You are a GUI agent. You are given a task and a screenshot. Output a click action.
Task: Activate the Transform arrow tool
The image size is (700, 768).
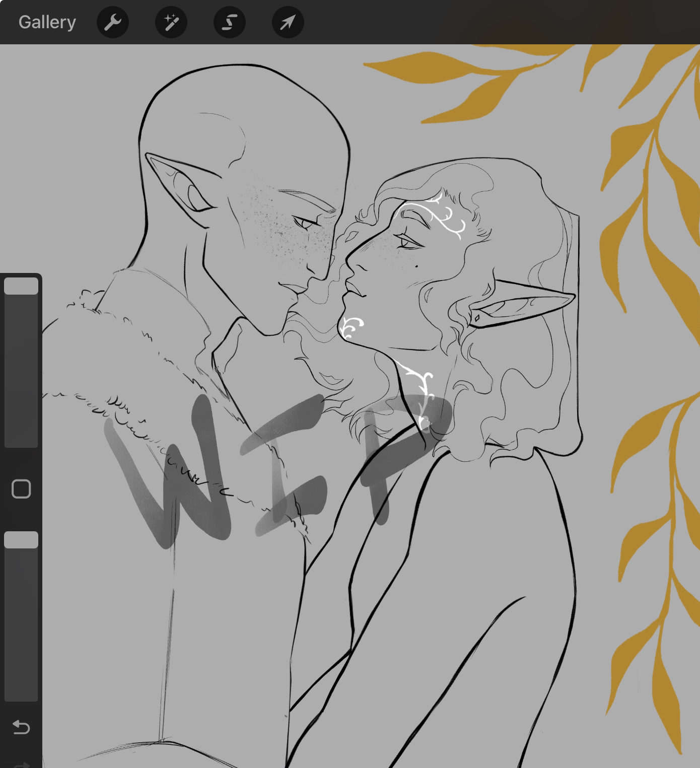point(288,22)
